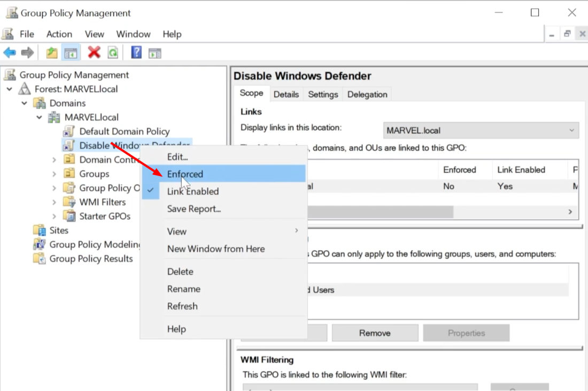588x391 pixels.
Task: Open the Delegation tab
Action: click(x=367, y=94)
